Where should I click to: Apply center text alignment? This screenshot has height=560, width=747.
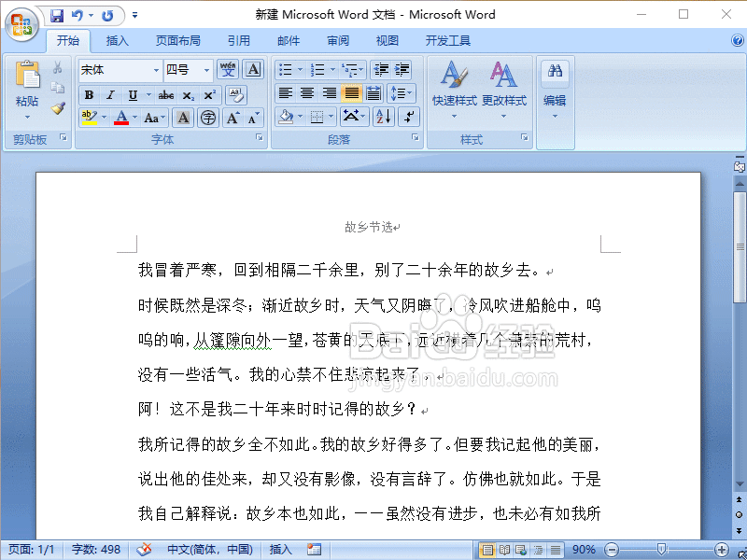pyautogui.click(x=305, y=92)
